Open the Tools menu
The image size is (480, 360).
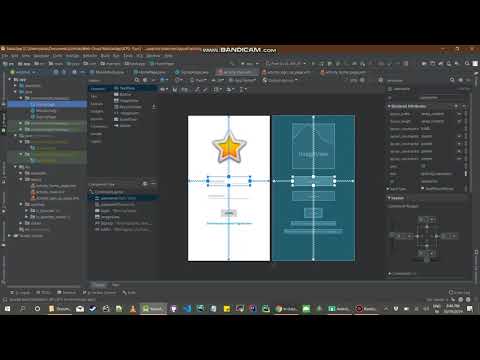pyautogui.click(x=128, y=56)
